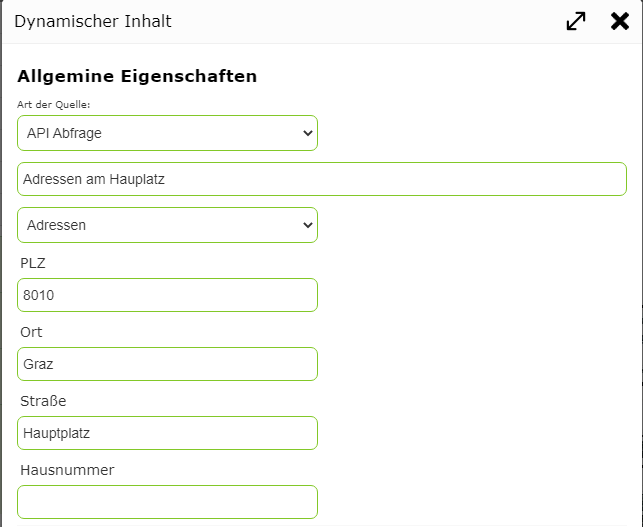Click the 'Art der Quelle:' label
Viewport: 643px width, 527px height.
pos(54,105)
